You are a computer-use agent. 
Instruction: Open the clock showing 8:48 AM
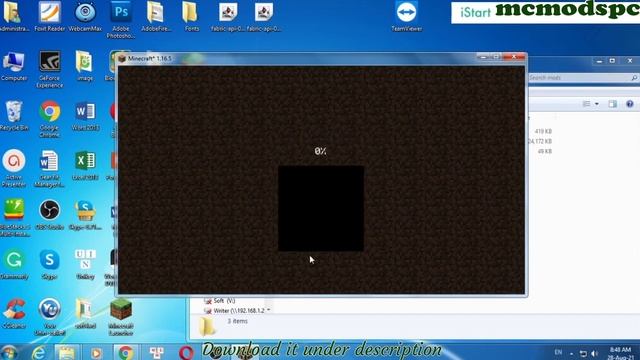pos(620,353)
